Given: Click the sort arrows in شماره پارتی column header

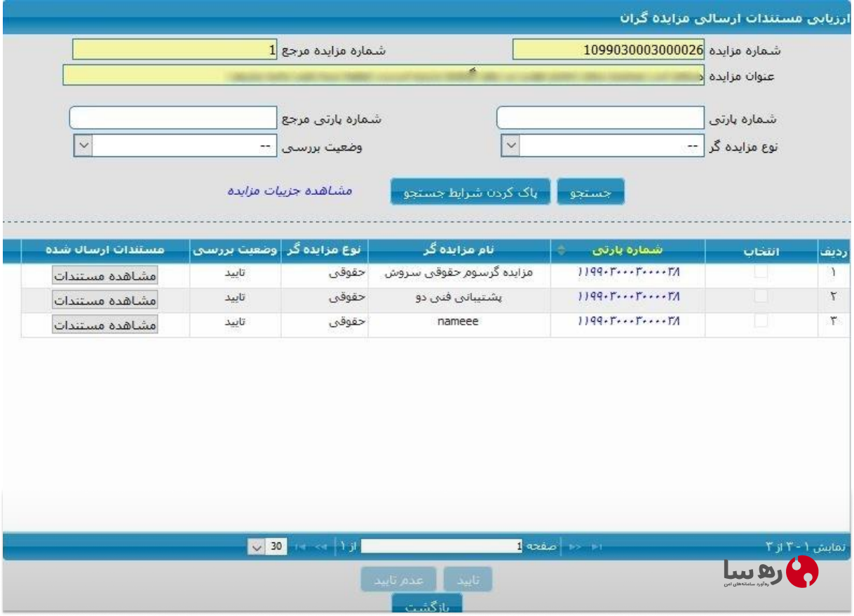Looking at the screenshot, I should pyautogui.click(x=560, y=250).
